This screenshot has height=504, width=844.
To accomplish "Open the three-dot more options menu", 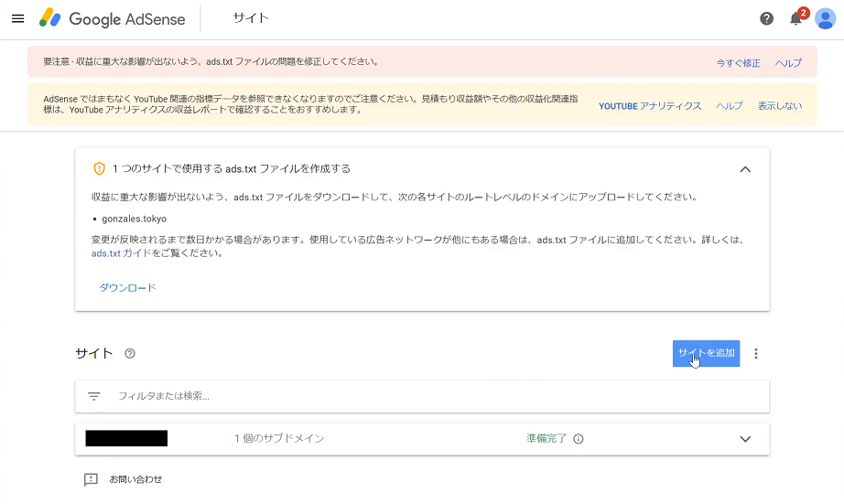I will [x=756, y=353].
